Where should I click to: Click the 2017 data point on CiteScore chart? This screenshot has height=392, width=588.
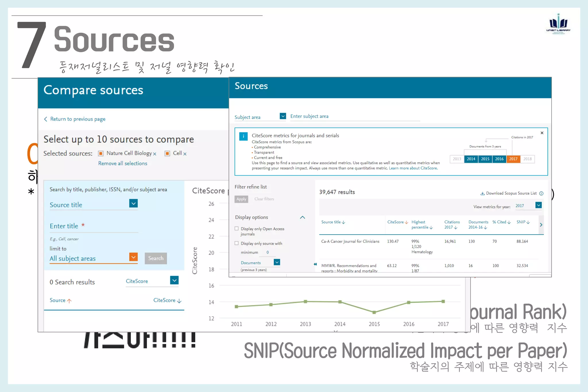tap(443, 302)
